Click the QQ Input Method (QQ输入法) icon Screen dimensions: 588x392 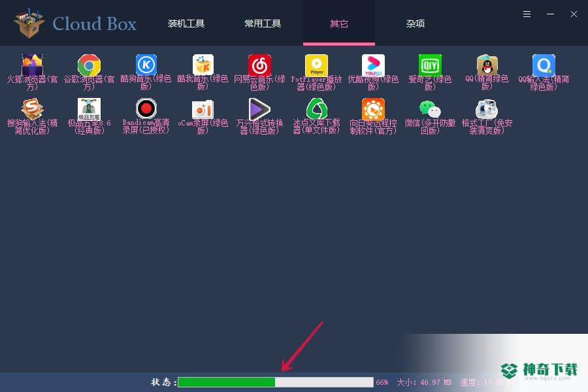pyautogui.click(x=544, y=65)
